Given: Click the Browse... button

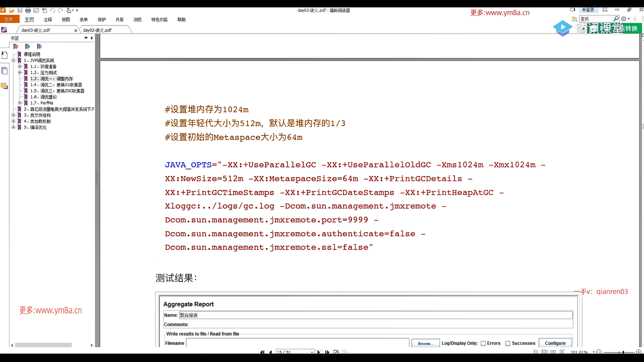Looking at the screenshot, I should coord(425,343).
